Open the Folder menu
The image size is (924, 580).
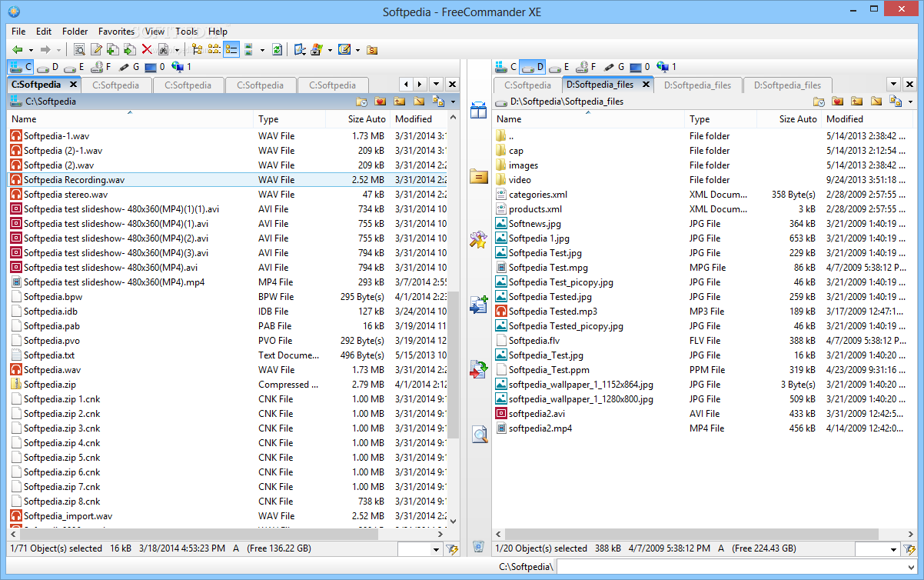(x=75, y=32)
